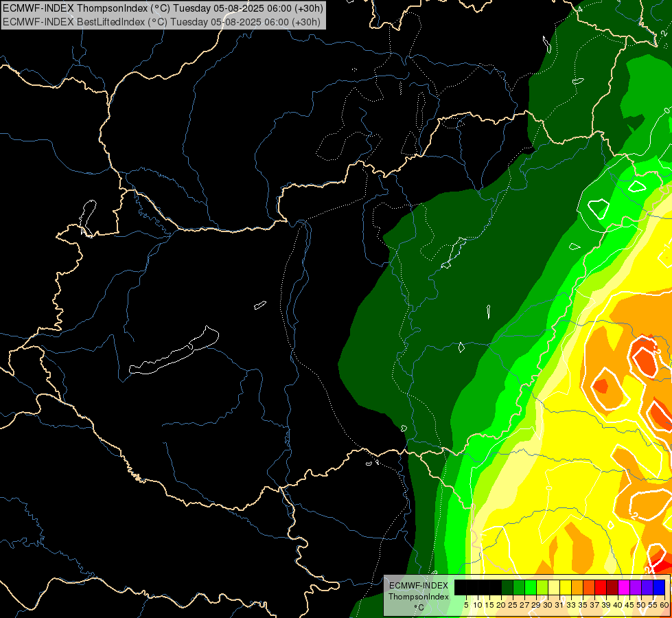Click the '°C' unit label in the legend
The height and width of the screenshot is (618, 672).
[419, 607]
